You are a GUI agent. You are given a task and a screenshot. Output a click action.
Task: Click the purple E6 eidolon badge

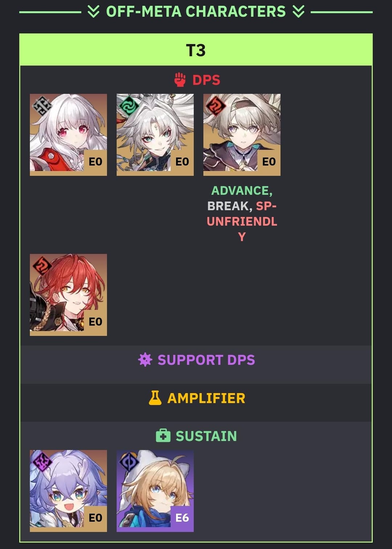[x=182, y=518]
